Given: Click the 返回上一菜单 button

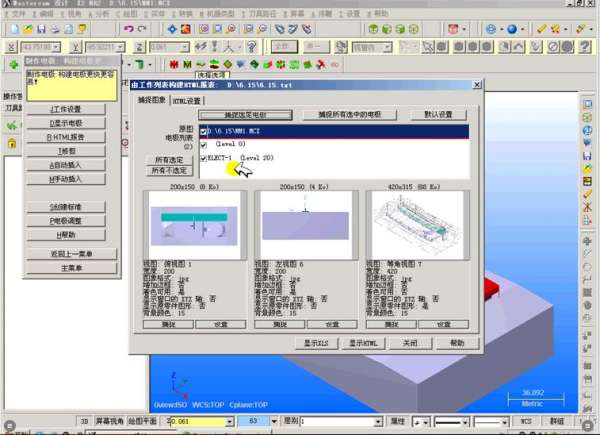Looking at the screenshot, I should pyautogui.click(x=72, y=254).
